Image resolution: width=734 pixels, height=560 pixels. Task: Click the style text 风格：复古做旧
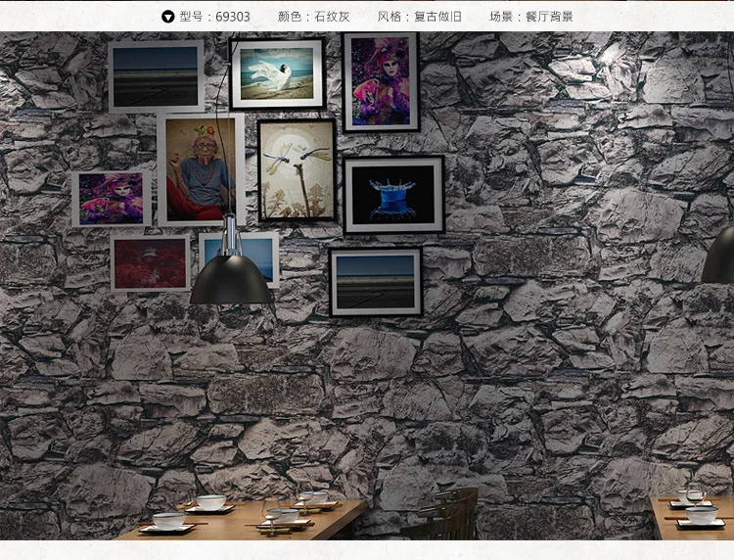tap(420, 17)
